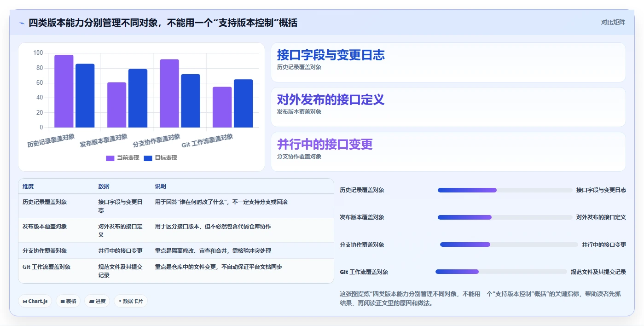Click the 分支协作覆盖对象 subtitle in the third card
The width and height of the screenshot is (644, 326).
pos(299,157)
